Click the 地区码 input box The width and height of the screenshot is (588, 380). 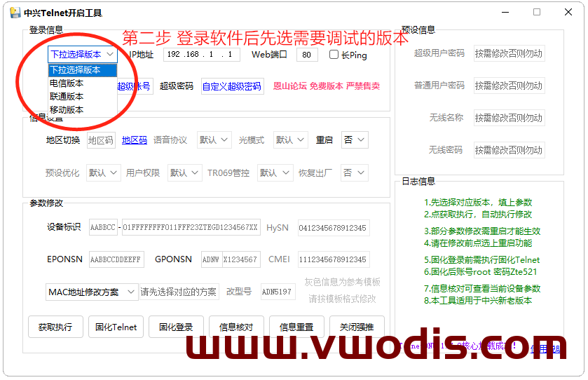[101, 140]
